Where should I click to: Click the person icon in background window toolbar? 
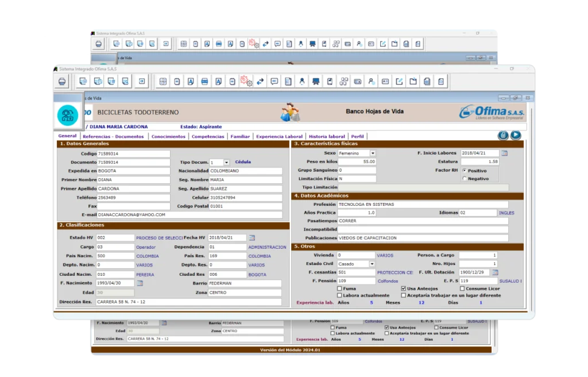click(x=301, y=44)
